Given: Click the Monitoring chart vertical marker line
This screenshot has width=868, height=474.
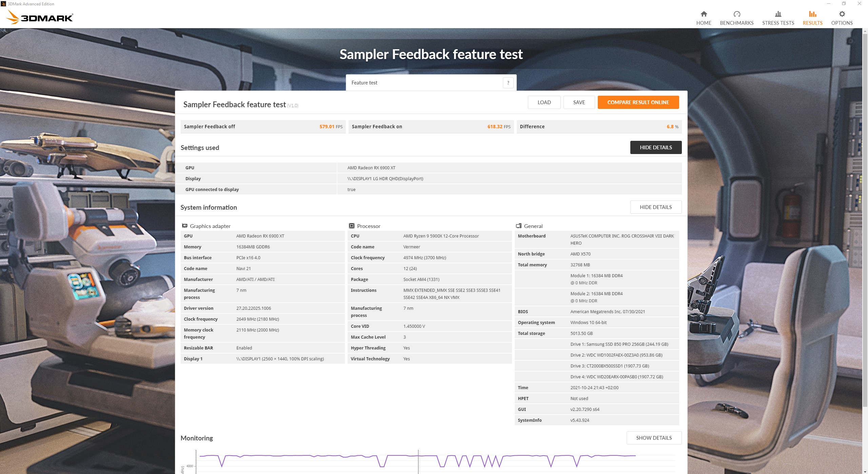Looking at the screenshot, I should [x=418, y=461].
